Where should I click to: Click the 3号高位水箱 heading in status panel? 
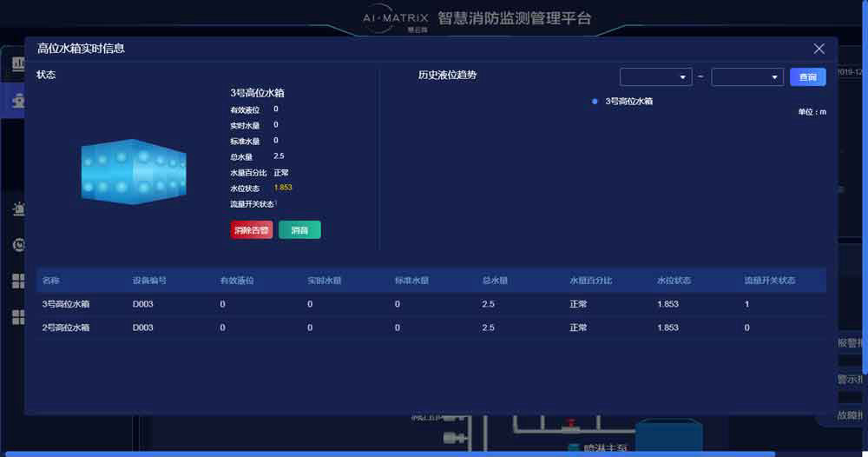click(x=258, y=93)
